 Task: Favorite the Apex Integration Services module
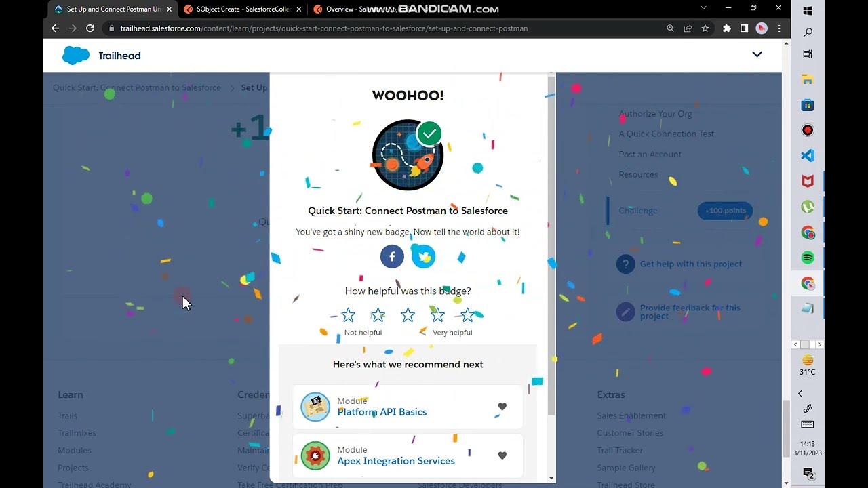coord(502,455)
